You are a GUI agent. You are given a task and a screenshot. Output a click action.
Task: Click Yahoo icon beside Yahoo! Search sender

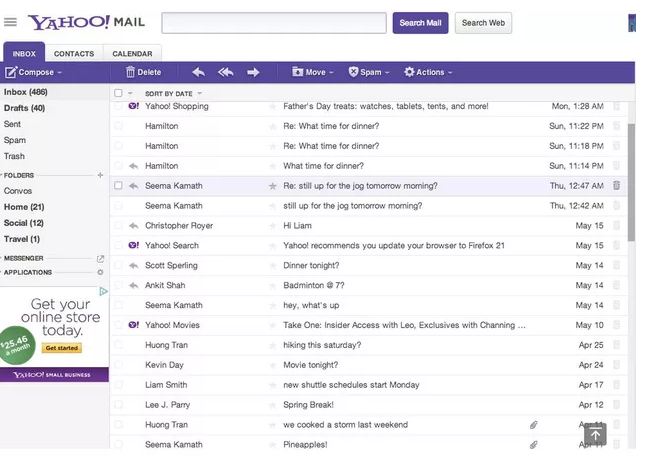click(x=134, y=245)
